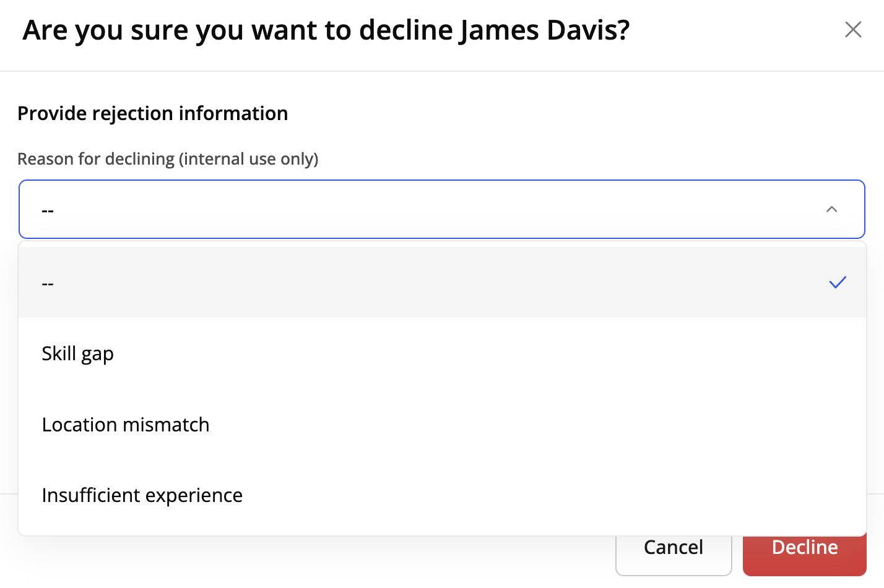Screen dimensions: 884x588
Task: Click the blue checkmark beside the blank option
Action: (x=837, y=282)
